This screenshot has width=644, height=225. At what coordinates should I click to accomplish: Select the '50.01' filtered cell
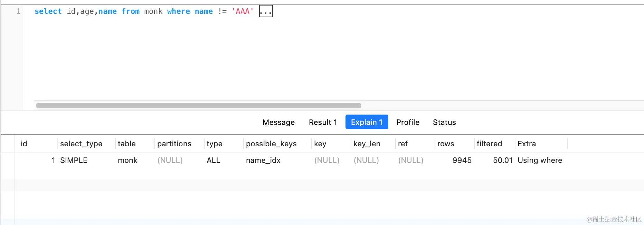(x=503, y=160)
